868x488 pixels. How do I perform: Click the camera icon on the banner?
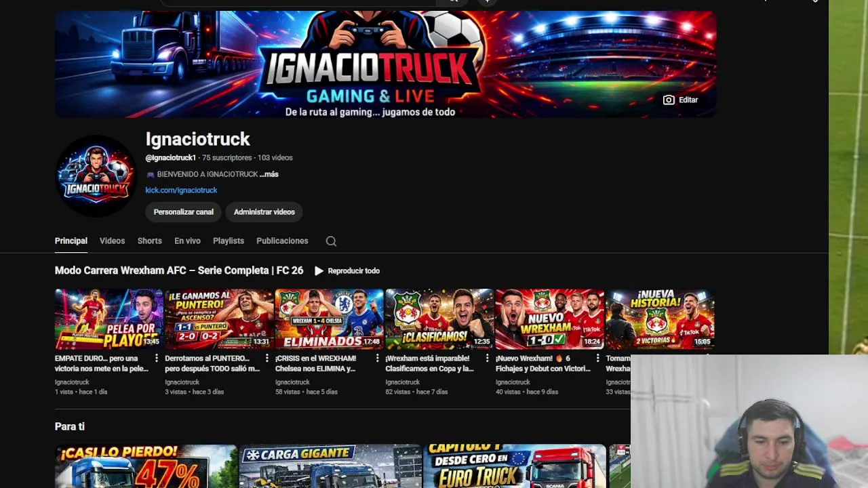click(669, 100)
